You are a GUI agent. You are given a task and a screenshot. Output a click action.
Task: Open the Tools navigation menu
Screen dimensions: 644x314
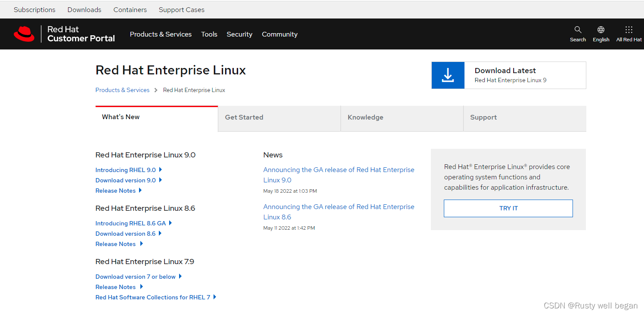(209, 34)
